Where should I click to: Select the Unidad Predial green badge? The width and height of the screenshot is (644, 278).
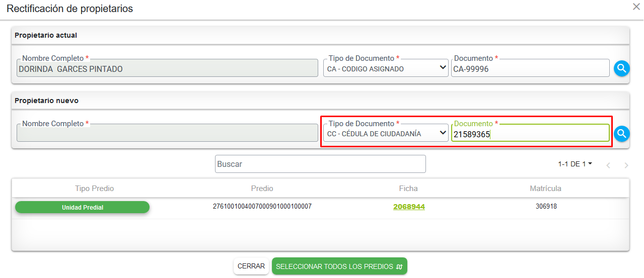click(x=82, y=207)
